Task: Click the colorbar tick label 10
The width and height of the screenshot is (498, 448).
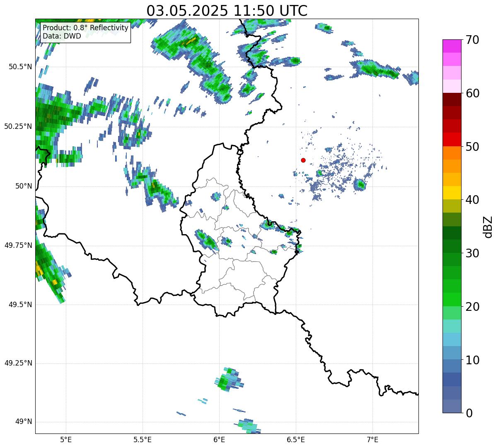Action: (472, 360)
